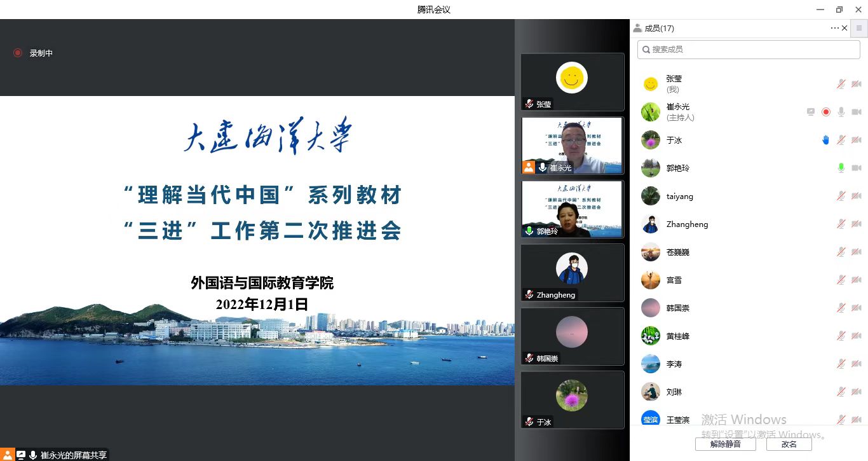Click the red recording icon beside 崔永光

pyautogui.click(x=825, y=112)
